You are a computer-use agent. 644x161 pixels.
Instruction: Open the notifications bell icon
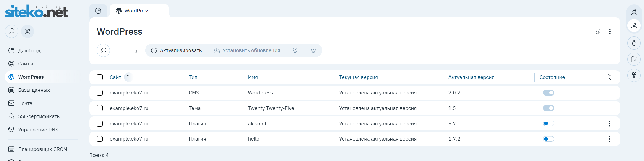pyautogui.click(x=634, y=43)
